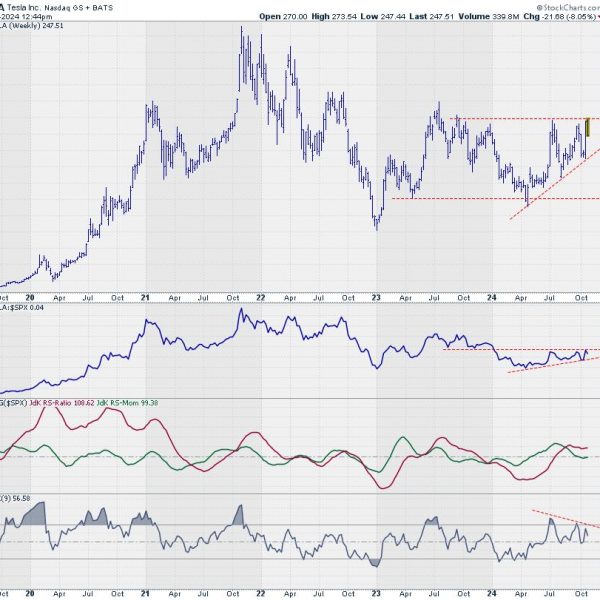600x600 pixels.
Task: Click year label 23 on price panel axis
Action: click(376, 297)
